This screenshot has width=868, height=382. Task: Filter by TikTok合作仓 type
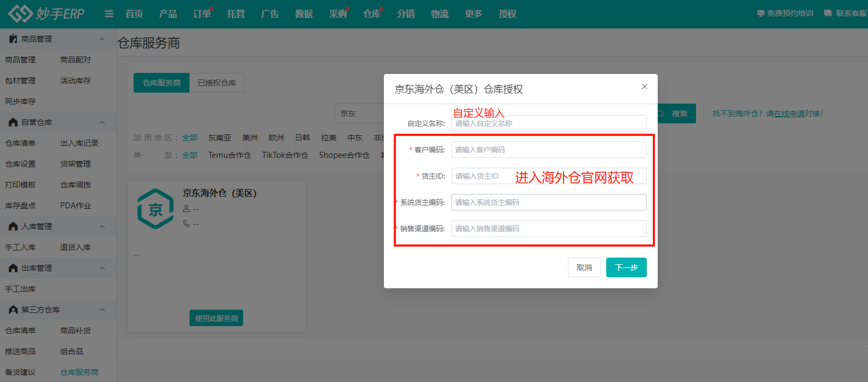point(285,155)
